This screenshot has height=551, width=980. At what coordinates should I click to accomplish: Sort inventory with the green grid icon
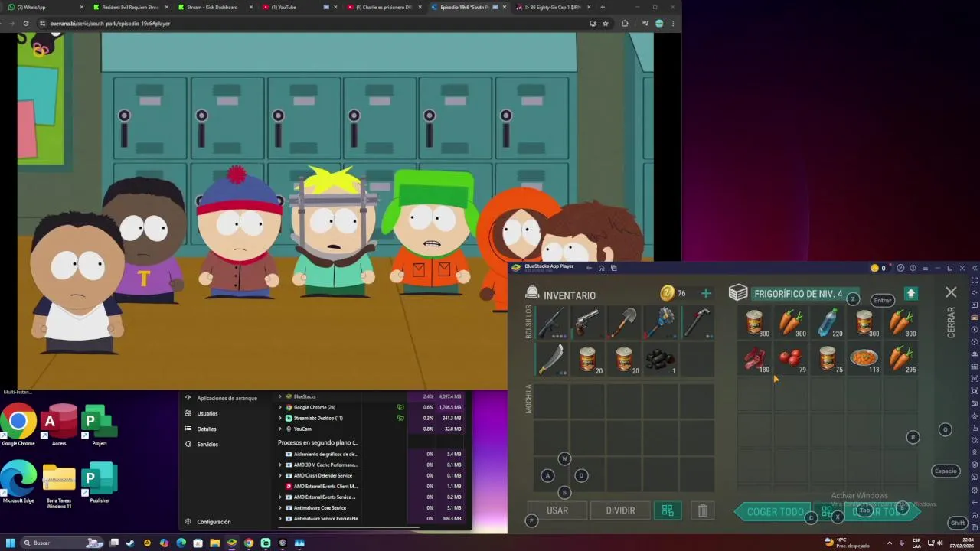coord(668,510)
